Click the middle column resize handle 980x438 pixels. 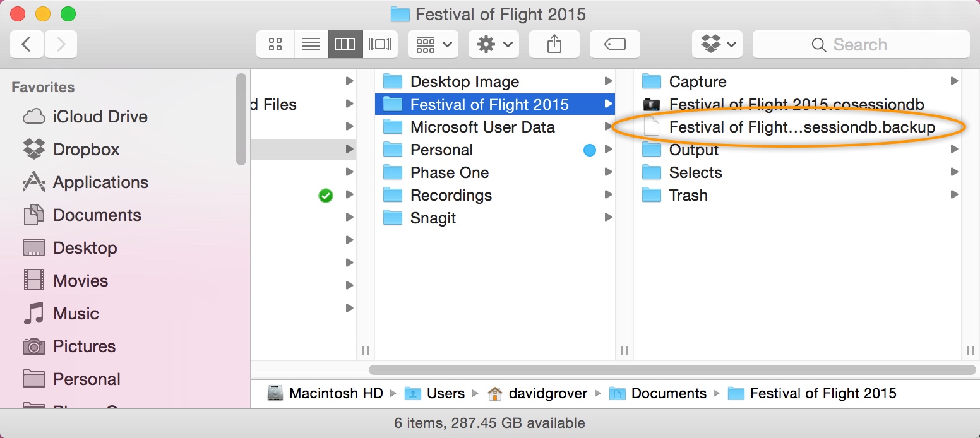pyautogui.click(x=624, y=350)
